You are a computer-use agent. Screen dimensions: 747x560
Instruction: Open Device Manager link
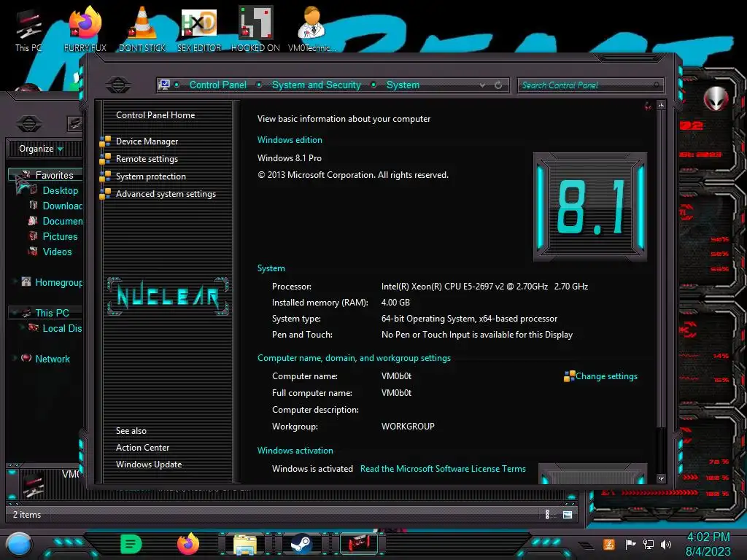point(147,141)
